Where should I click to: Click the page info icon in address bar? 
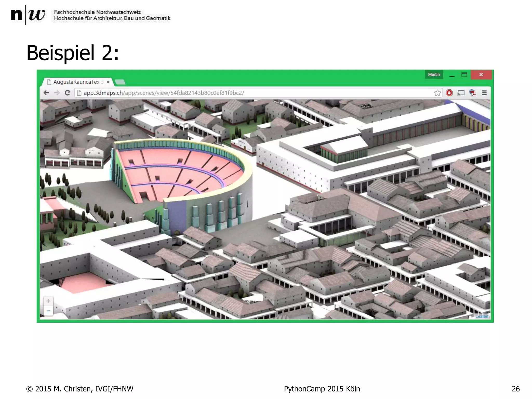pyautogui.click(x=79, y=93)
